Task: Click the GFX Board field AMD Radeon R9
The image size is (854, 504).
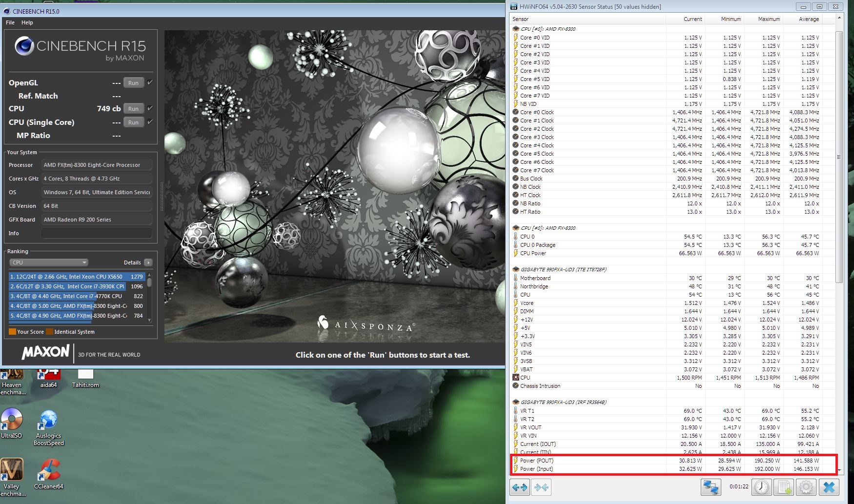Action: point(97,220)
